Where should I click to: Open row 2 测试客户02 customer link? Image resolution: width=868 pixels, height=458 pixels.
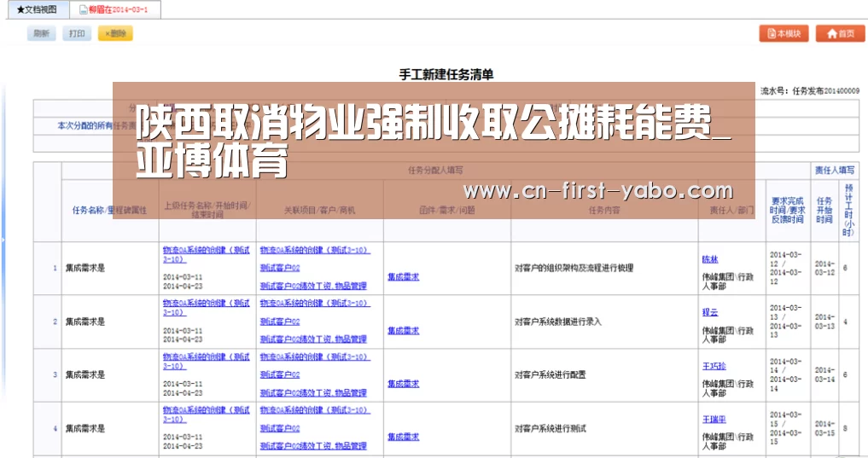(x=280, y=322)
